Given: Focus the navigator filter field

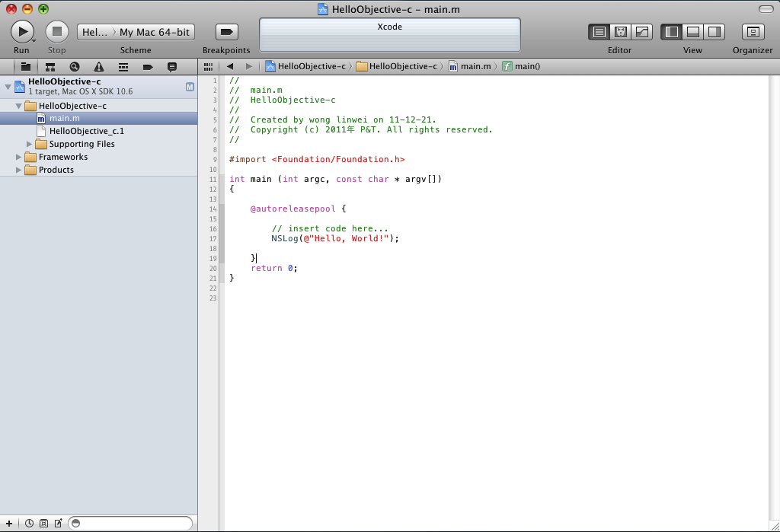Looking at the screenshot, I should [x=130, y=523].
